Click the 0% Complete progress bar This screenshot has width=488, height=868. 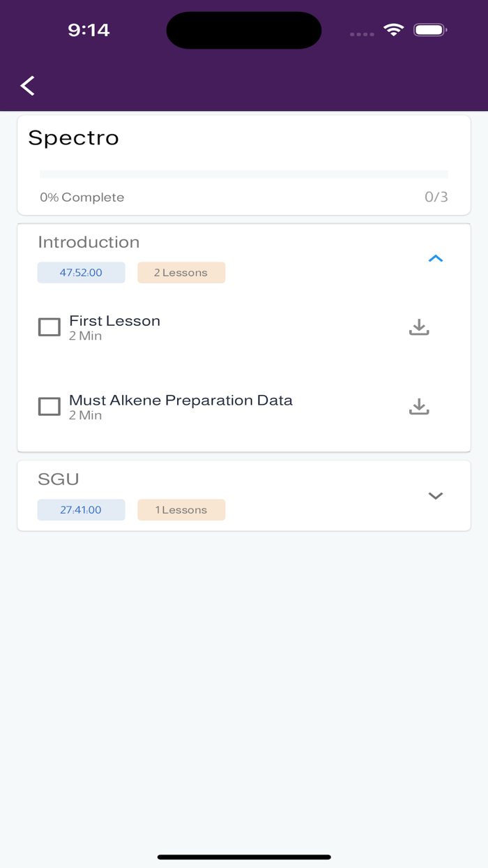coord(243,173)
